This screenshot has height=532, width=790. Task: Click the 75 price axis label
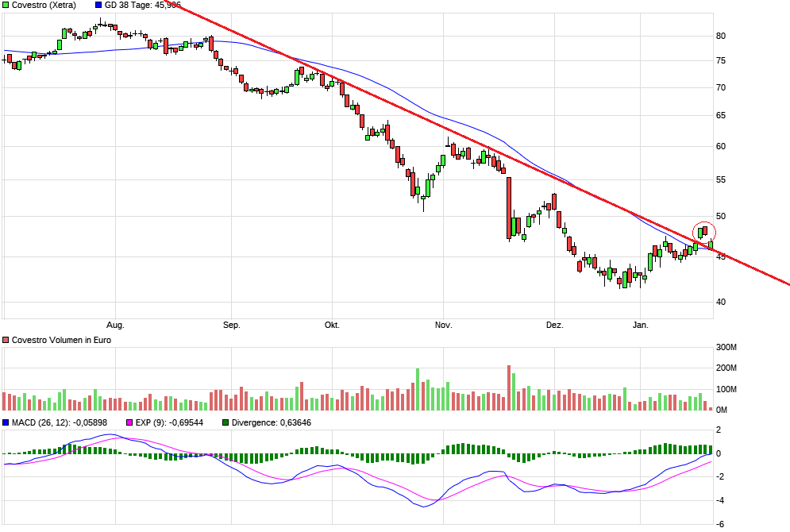[721, 61]
